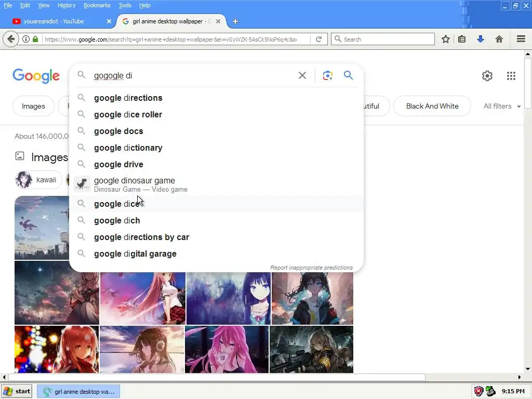Screen dimensions: 532x399
Task: Open Google settings gear icon
Action: (x=487, y=76)
